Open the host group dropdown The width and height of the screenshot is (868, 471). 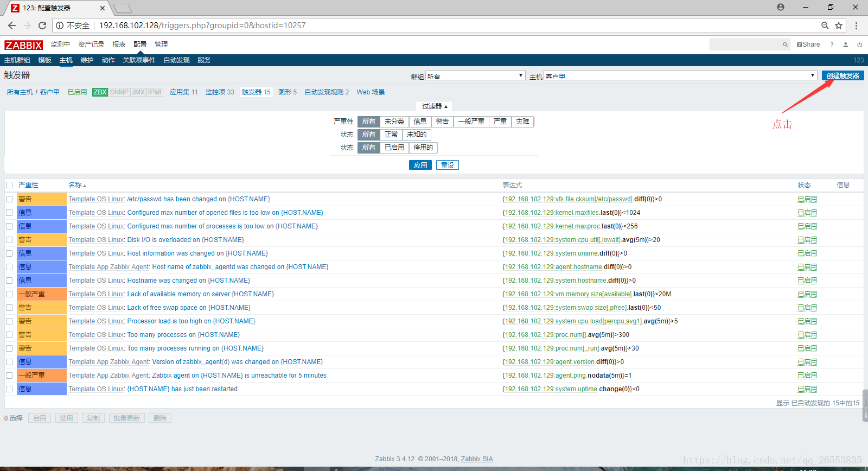click(x=475, y=75)
